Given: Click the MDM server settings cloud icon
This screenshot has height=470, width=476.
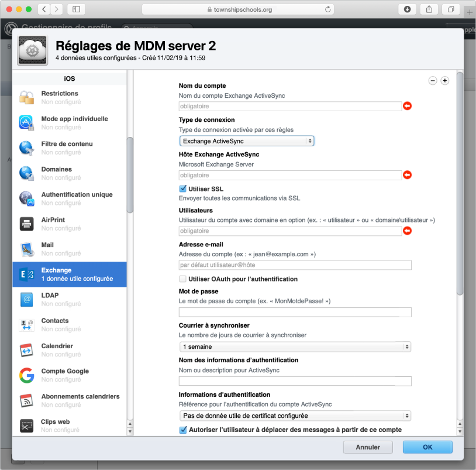Looking at the screenshot, I should coord(33,50).
